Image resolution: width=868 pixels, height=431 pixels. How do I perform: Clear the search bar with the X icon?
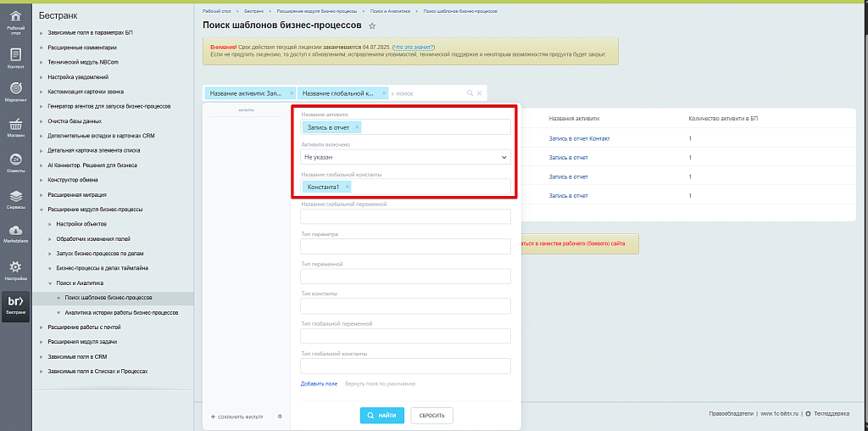(x=479, y=92)
